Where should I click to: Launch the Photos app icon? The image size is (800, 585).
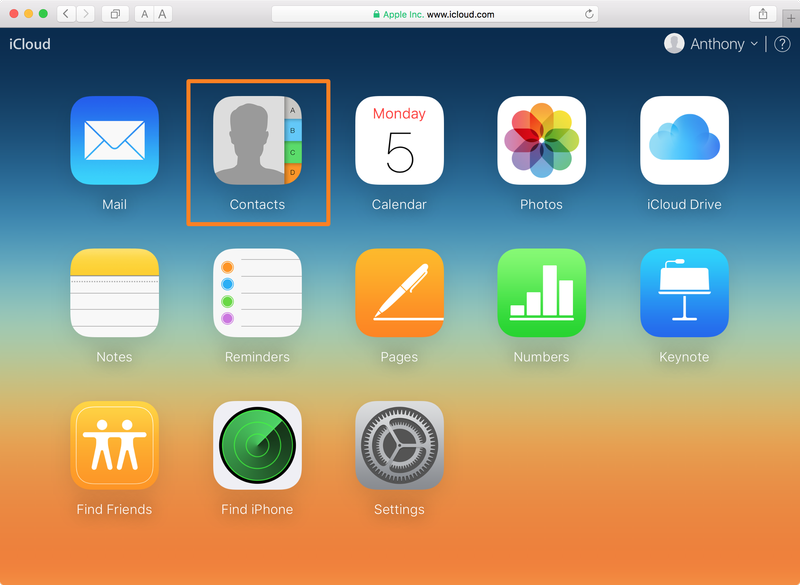541,140
